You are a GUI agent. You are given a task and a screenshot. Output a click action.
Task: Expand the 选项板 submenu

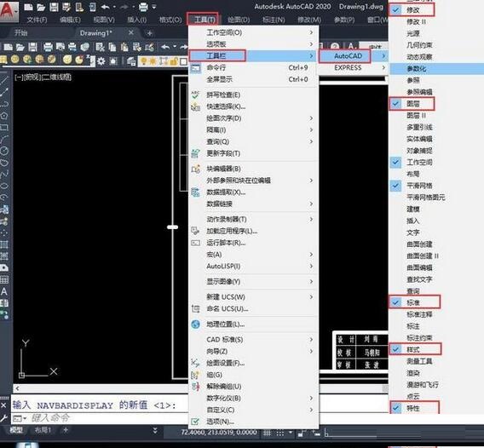(254, 44)
